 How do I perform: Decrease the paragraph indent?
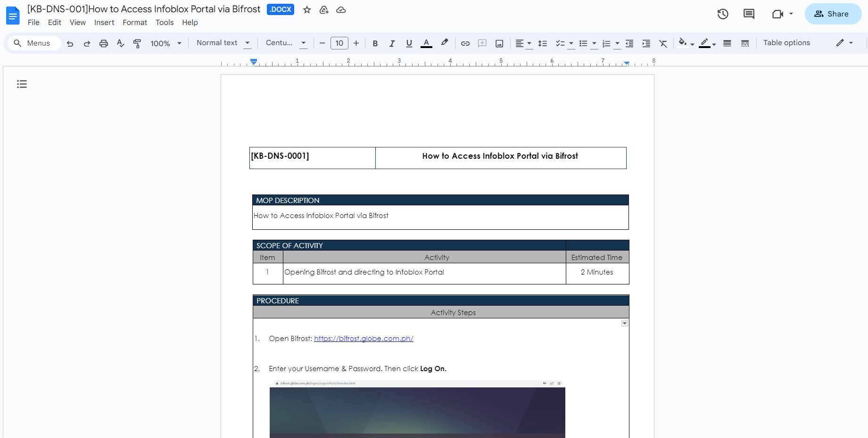[x=629, y=43]
